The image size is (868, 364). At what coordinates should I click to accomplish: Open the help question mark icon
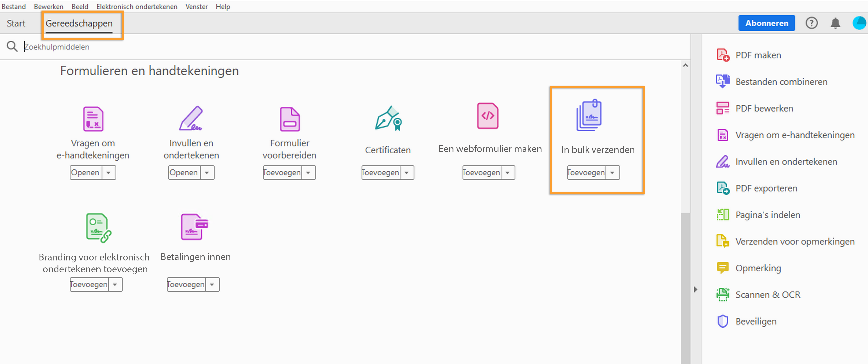(811, 23)
